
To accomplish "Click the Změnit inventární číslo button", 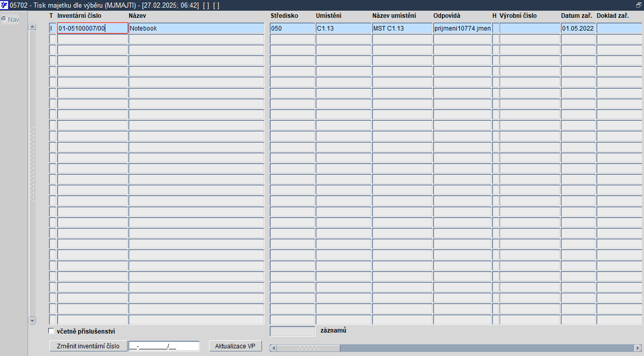I will [x=88, y=346].
